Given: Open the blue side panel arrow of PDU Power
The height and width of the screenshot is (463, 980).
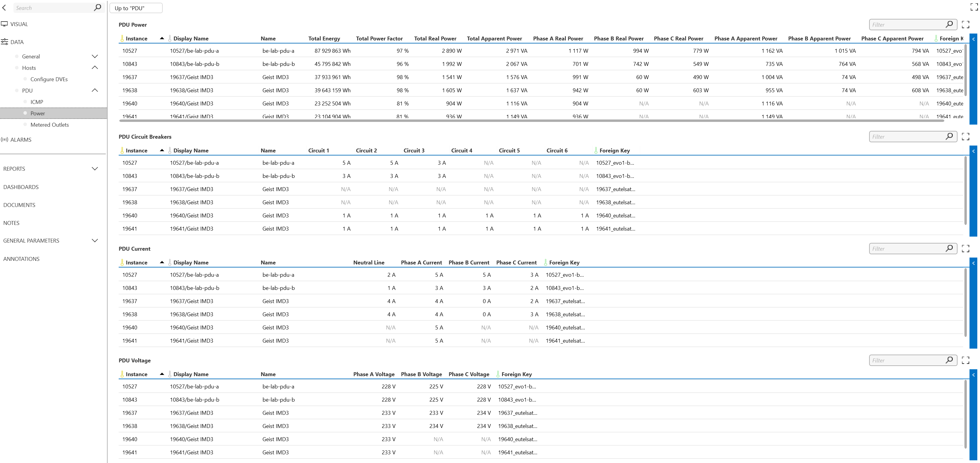Looking at the screenshot, I should click(973, 39).
